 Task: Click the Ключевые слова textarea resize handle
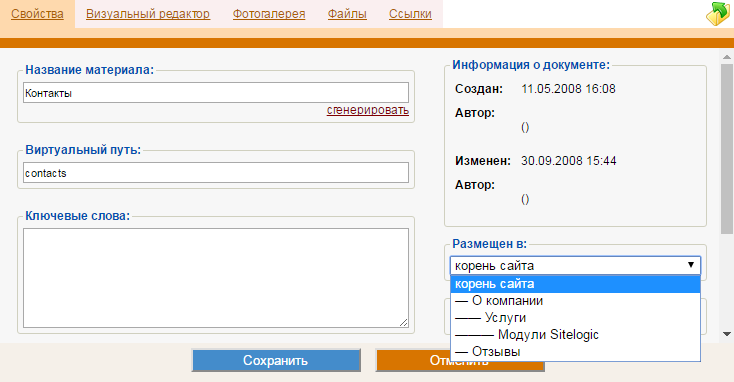pos(404,323)
